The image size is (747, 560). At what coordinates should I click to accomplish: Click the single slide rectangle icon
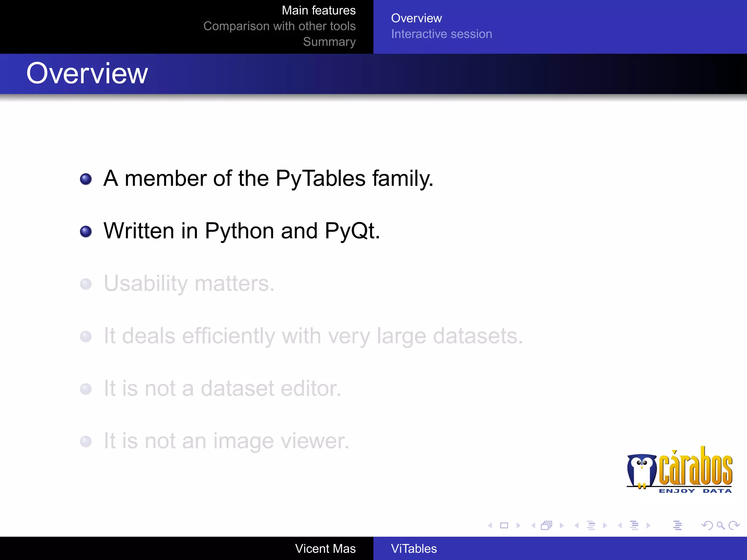(x=504, y=525)
